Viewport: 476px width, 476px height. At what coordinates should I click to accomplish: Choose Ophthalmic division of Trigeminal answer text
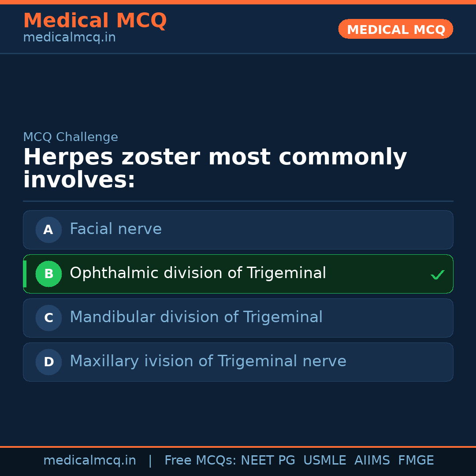point(197,273)
